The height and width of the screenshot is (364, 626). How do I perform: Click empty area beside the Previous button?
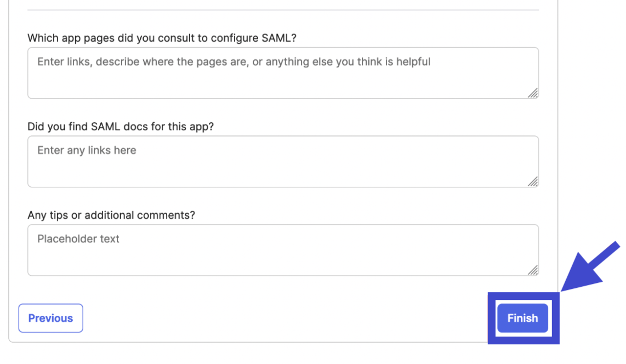274,318
